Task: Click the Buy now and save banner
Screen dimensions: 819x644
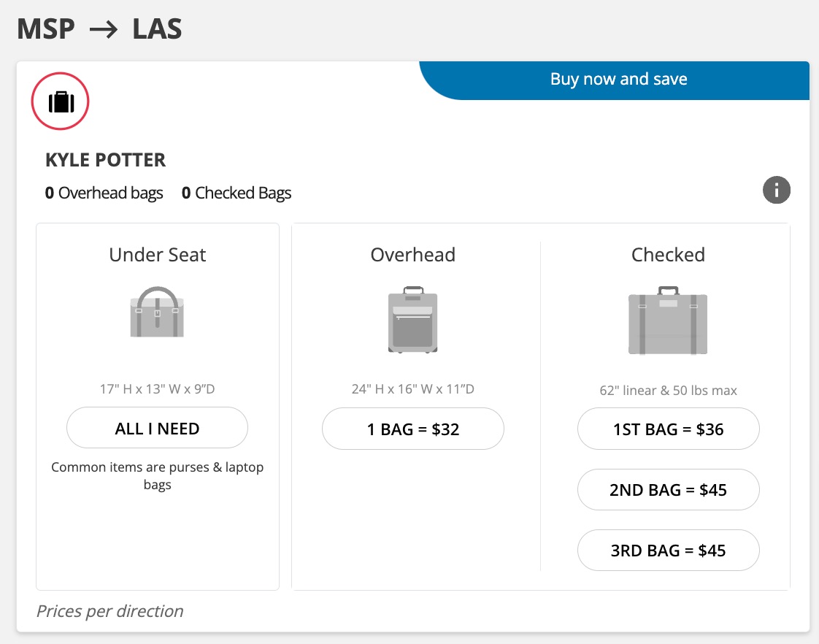Action: pyautogui.click(x=618, y=79)
